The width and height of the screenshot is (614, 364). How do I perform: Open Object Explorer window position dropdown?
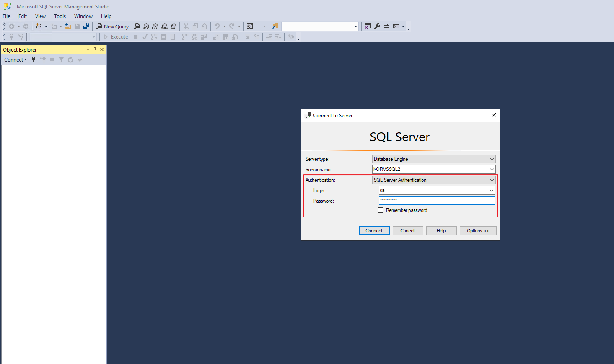point(88,49)
